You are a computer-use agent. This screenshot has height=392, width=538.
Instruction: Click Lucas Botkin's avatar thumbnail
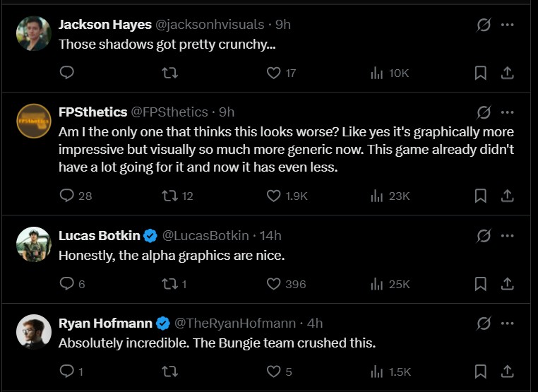click(x=33, y=244)
